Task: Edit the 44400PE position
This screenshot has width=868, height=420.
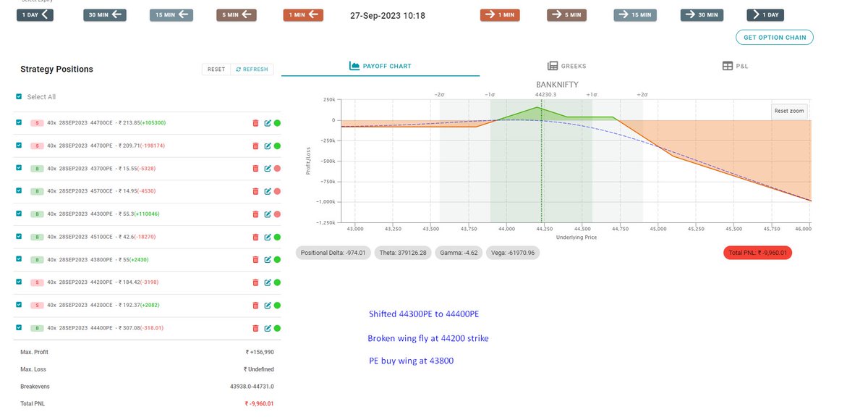Action: (x=268, y=328)
